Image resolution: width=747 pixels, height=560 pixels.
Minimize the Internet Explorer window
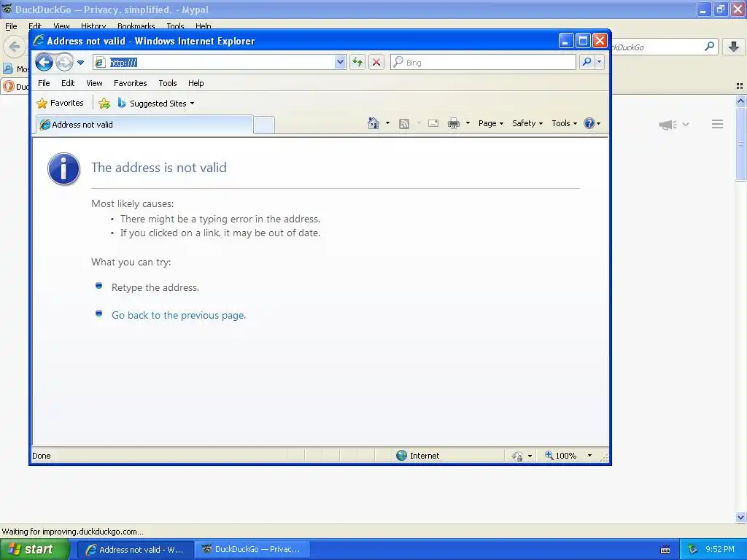(565, 41)
